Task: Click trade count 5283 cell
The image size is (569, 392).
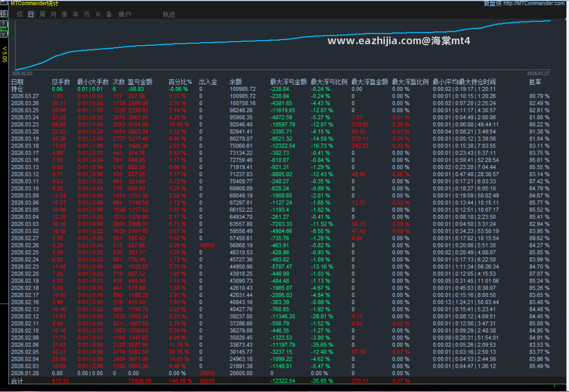Action: pyautogui.click(x=119, y=124)
